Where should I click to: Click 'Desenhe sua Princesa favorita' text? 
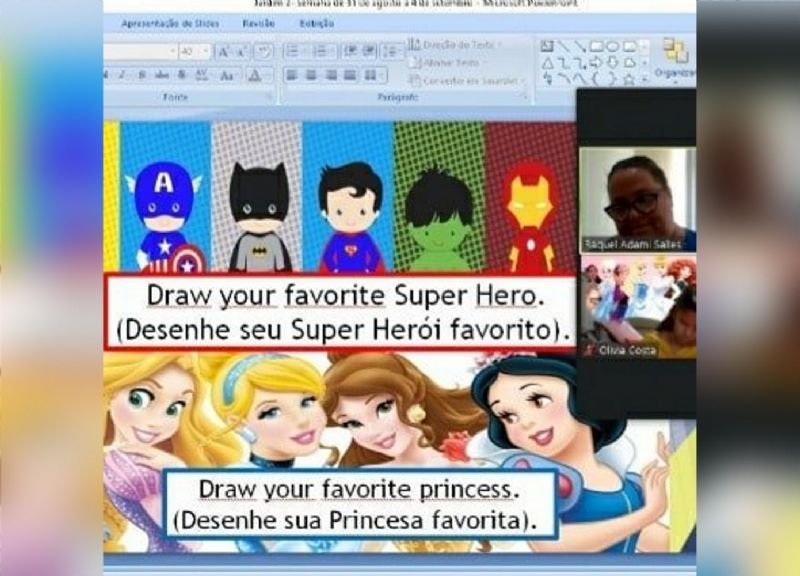coord(355,520)
